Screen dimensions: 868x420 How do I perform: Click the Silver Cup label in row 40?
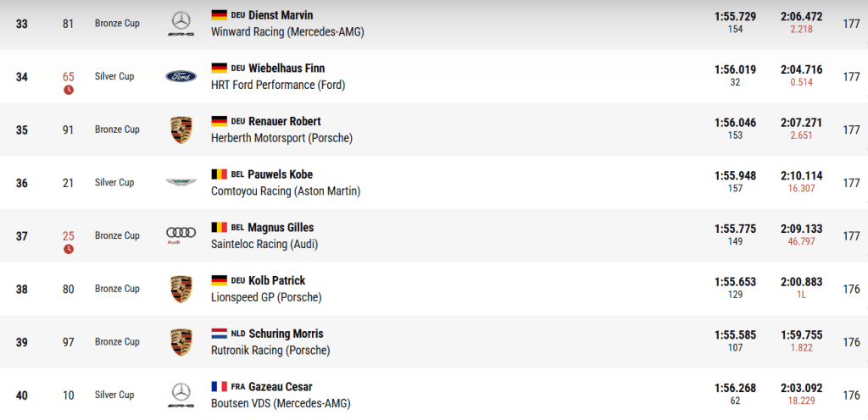[114, 395]
